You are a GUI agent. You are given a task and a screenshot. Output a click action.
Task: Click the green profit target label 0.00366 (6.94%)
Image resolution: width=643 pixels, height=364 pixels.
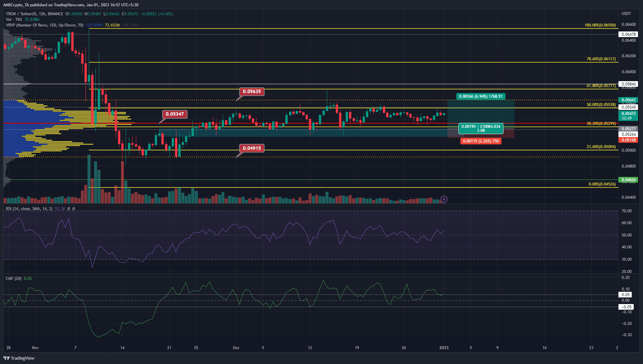(x=481, y=96)
